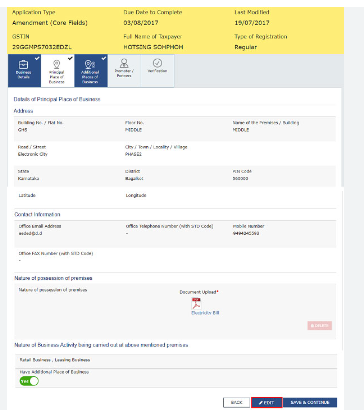Click the office email address value

pyautogui.click(x=30, y=233)
